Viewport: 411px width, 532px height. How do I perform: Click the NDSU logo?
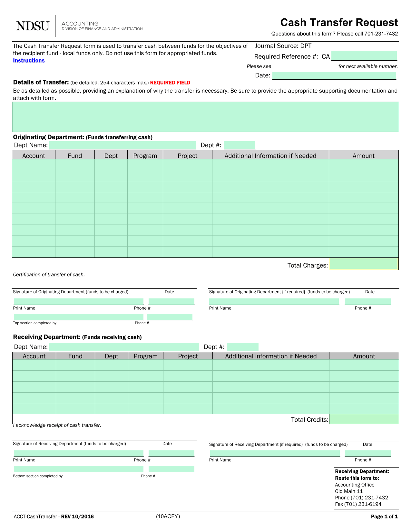(x=33, y=26)
